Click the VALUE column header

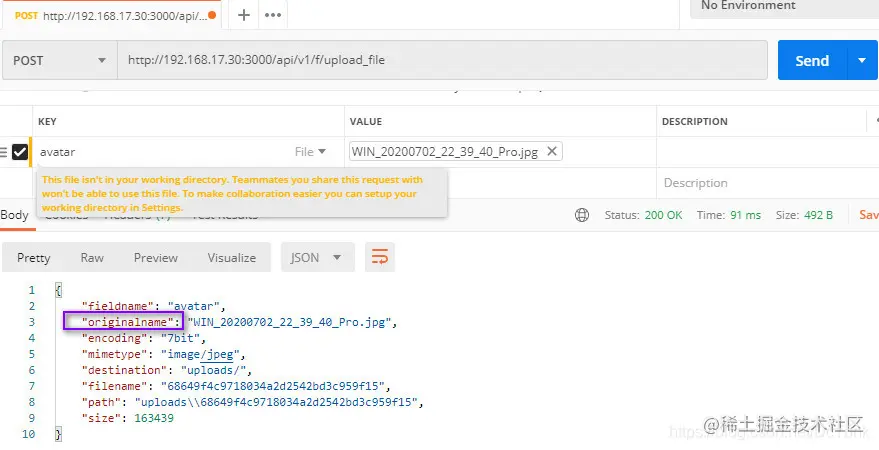[x=366, y=122]
